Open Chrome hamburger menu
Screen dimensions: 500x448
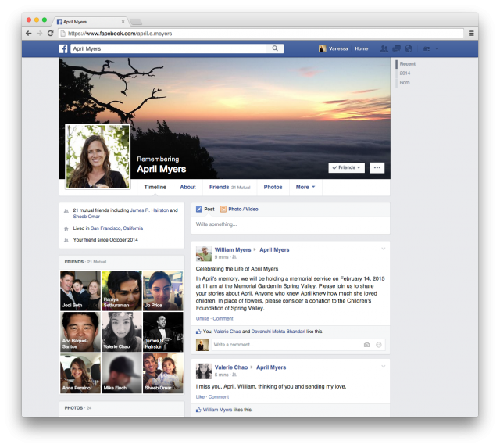[x=471, y=34]
